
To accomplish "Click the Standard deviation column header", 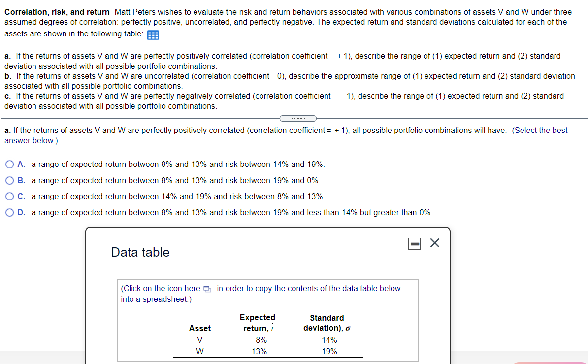I will tap(327, 323).
